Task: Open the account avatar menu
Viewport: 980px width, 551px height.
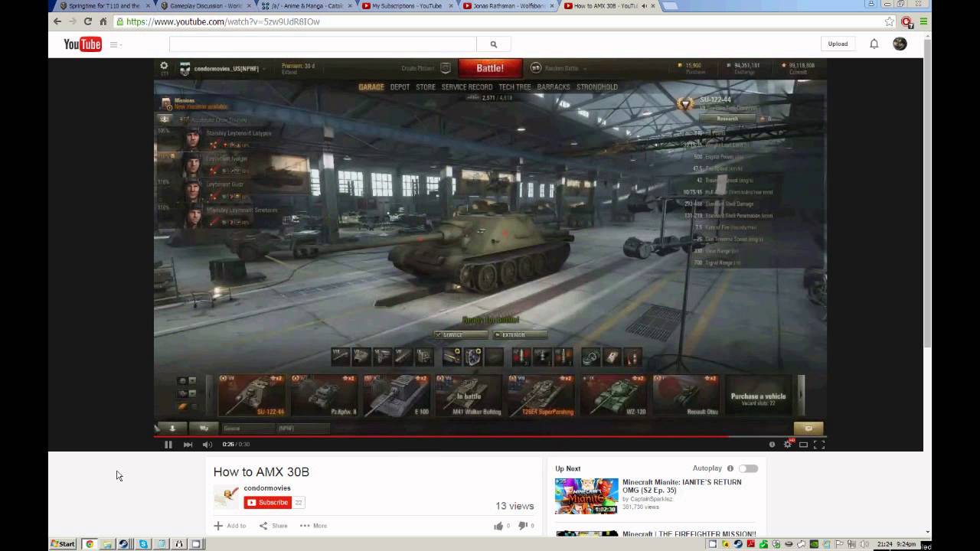Action: (x=900, y=44)
